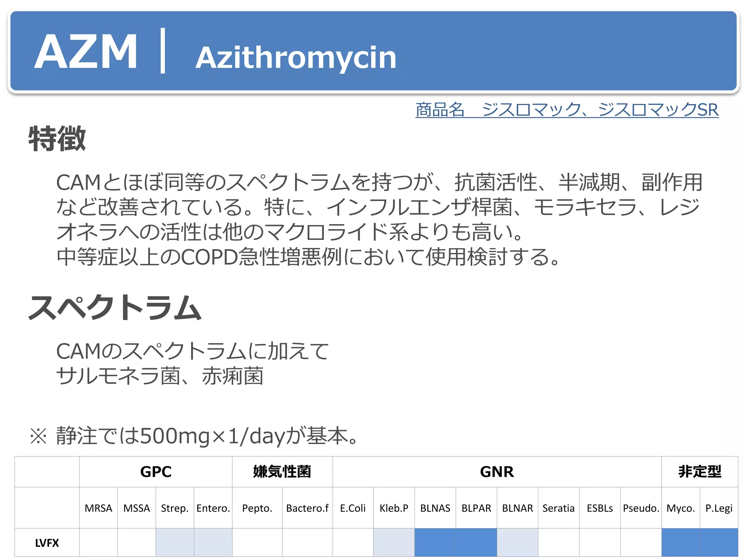Click the GPC table header

coord(156,472)
